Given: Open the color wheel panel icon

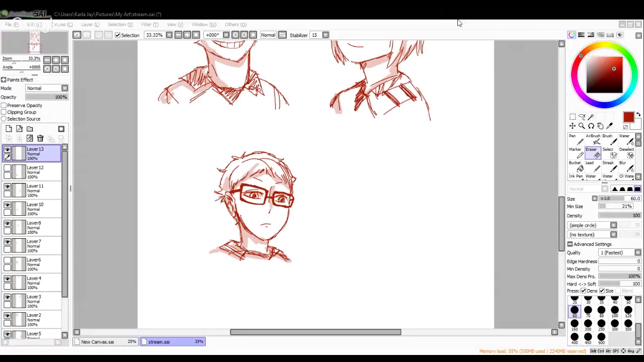Looking at the screenshot, I should coord(572,35).
